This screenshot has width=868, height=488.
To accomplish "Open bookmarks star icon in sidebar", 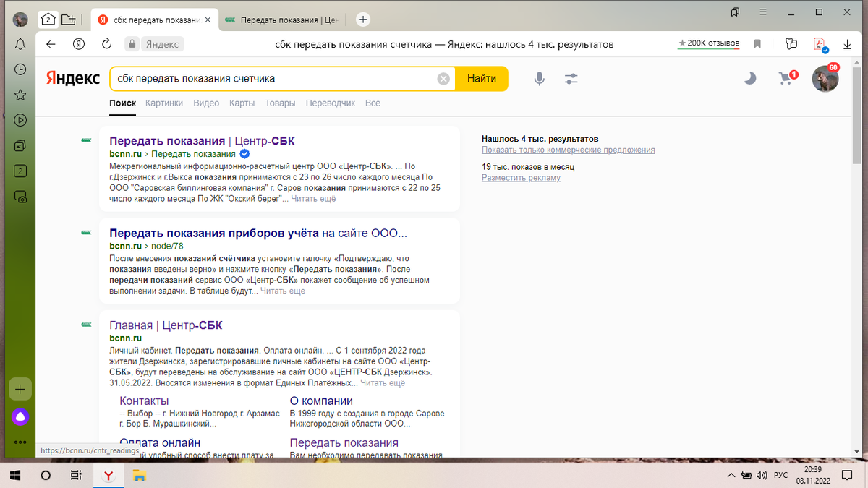I will pos(20,95).
